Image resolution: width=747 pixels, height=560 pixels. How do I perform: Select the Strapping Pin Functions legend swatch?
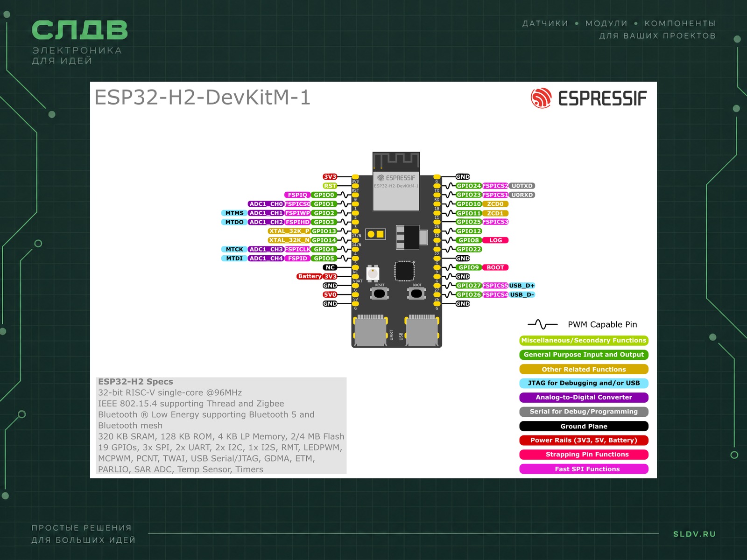tap(584, 455)
